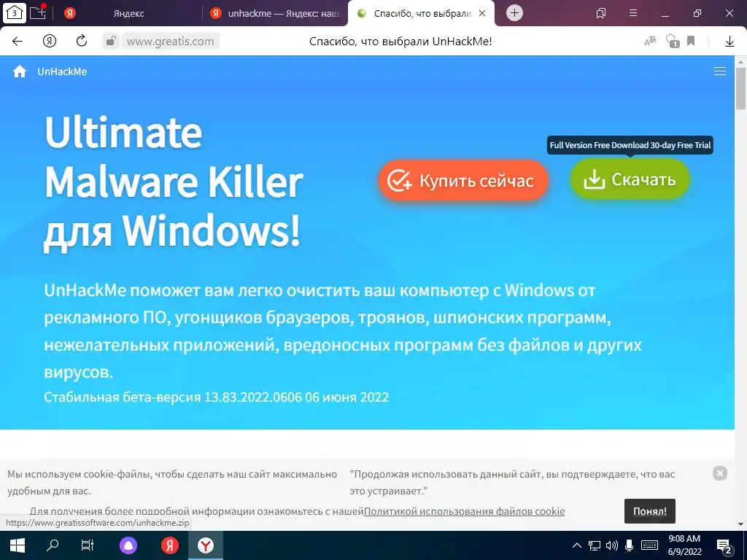The image size is (747, 560).
Task: Click the microphone tray icon
Action: pyautogui.click(x=629, y=545)
